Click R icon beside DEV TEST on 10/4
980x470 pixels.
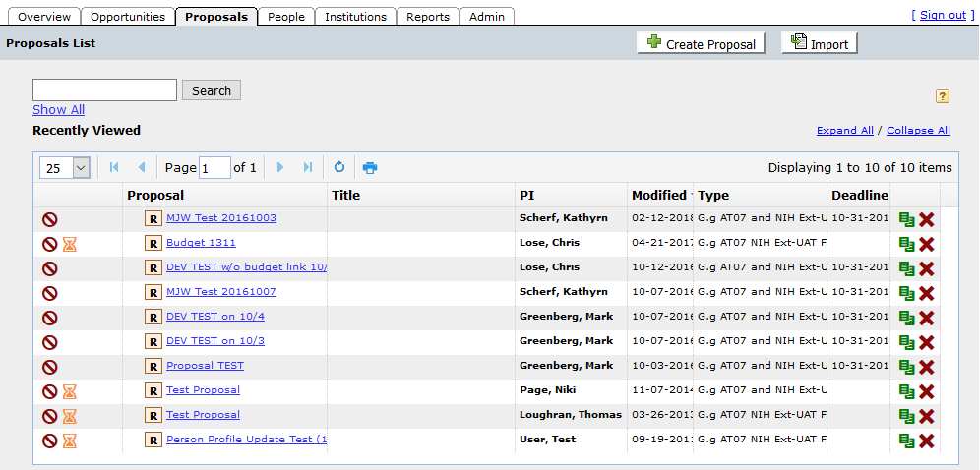click(153, 317)
